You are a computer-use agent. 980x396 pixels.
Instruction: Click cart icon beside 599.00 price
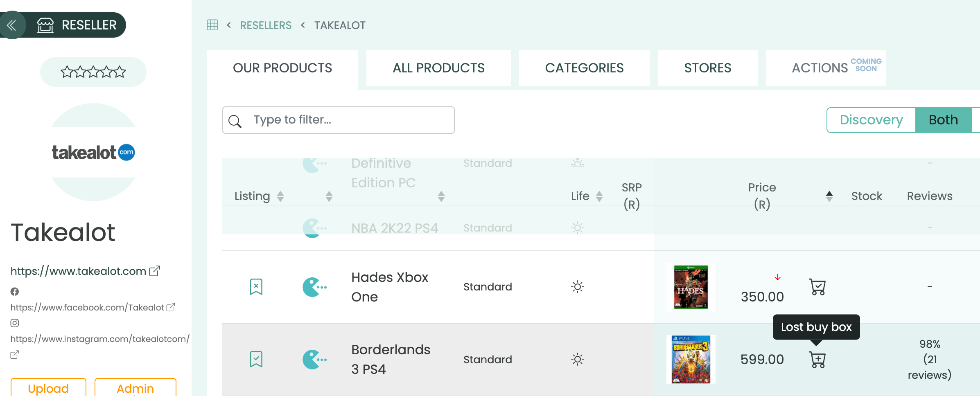[x=817, y=360]
